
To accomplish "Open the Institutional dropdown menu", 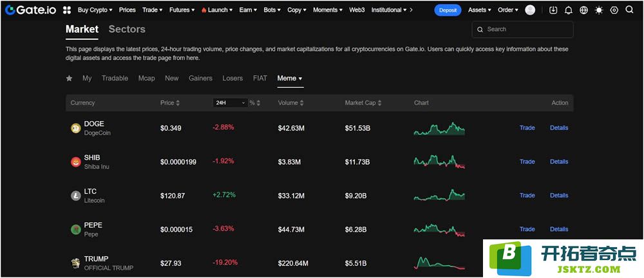I will (389, 10).
